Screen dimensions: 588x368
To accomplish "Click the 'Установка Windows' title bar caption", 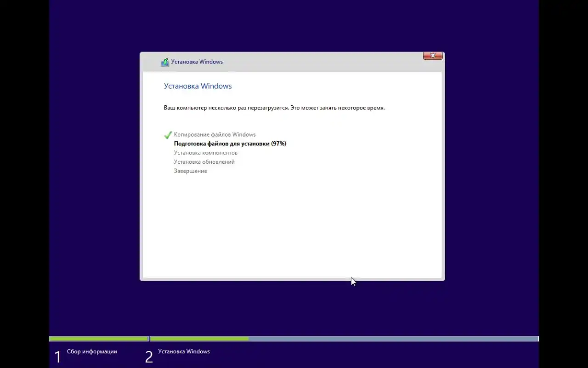I will click(x=197, y=62).
